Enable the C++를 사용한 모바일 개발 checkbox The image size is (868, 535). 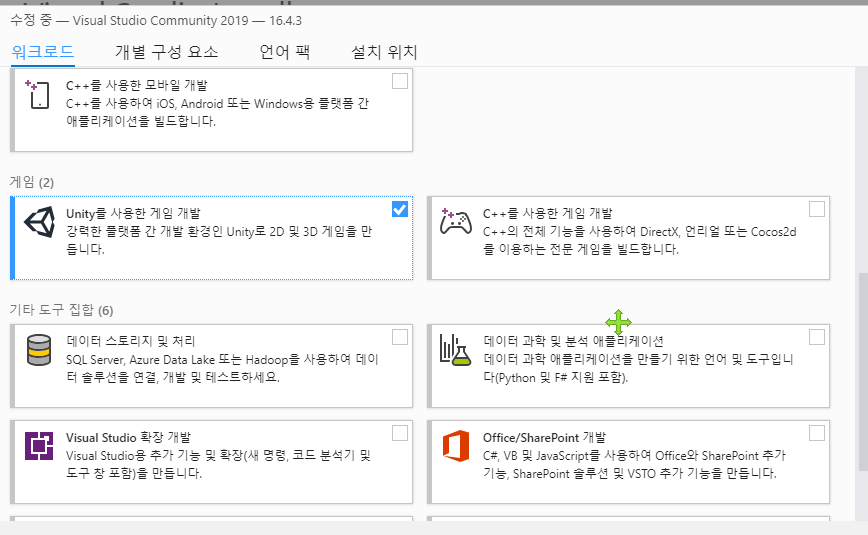click(400, 81)
